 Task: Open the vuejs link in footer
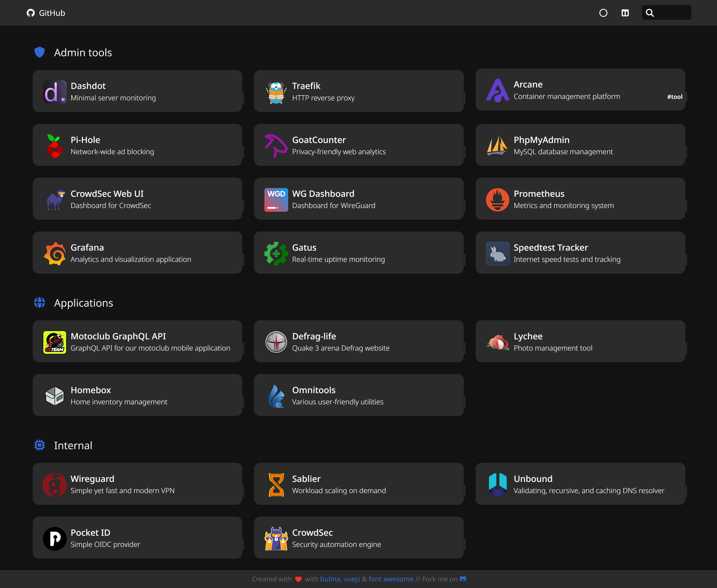[x=351, y=579]
